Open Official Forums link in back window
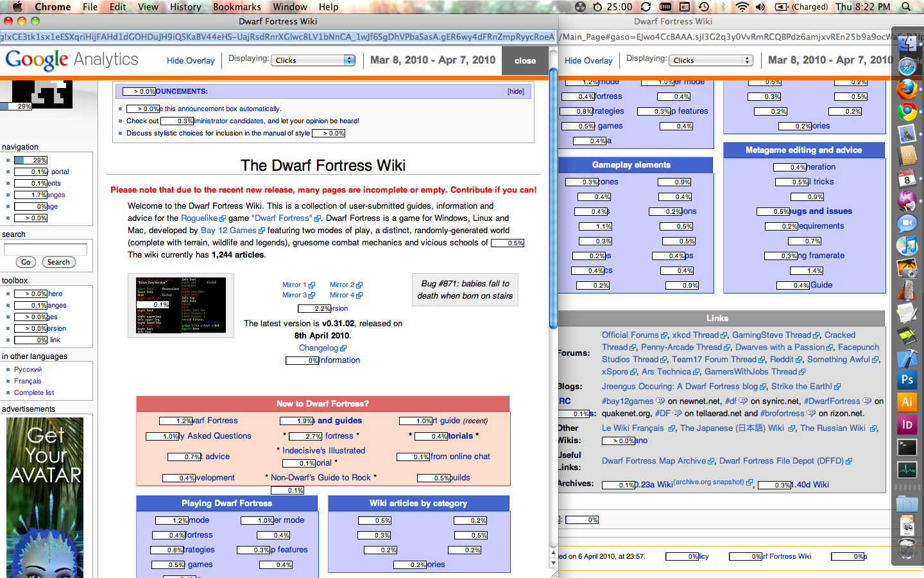This screenshot has height=578, width=924. point(633,335)
